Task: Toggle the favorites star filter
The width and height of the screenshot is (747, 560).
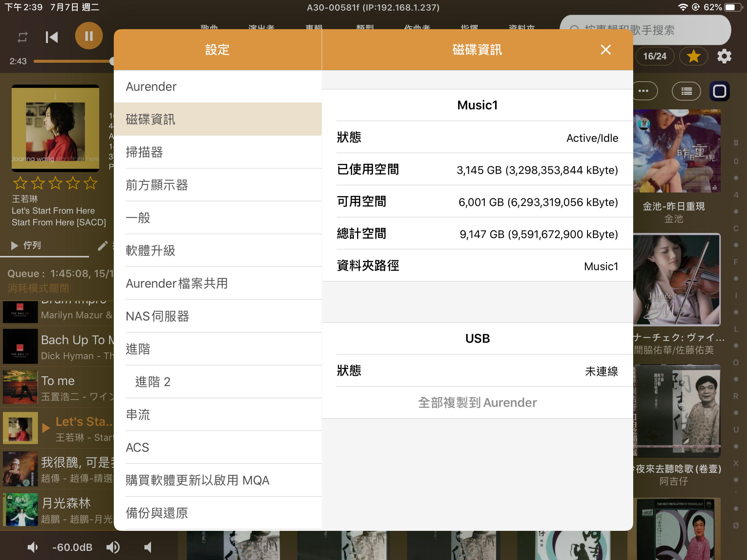Action: [x=693, y=56]
